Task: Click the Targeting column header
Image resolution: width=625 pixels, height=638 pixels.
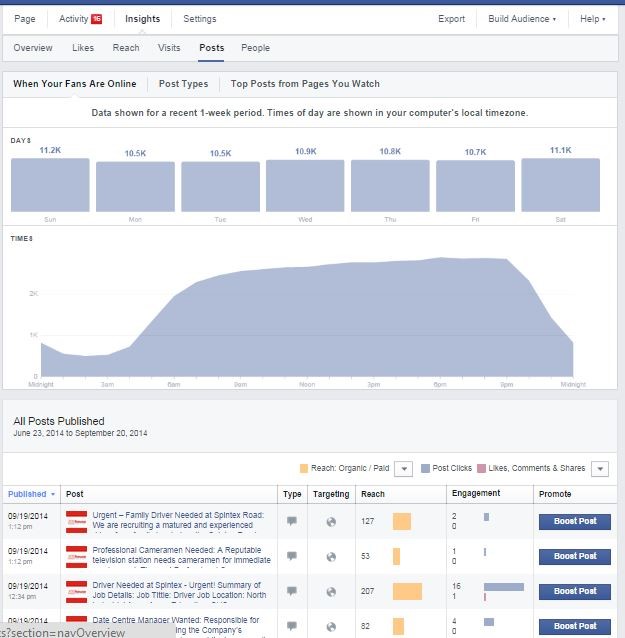Action: [331, 494]
